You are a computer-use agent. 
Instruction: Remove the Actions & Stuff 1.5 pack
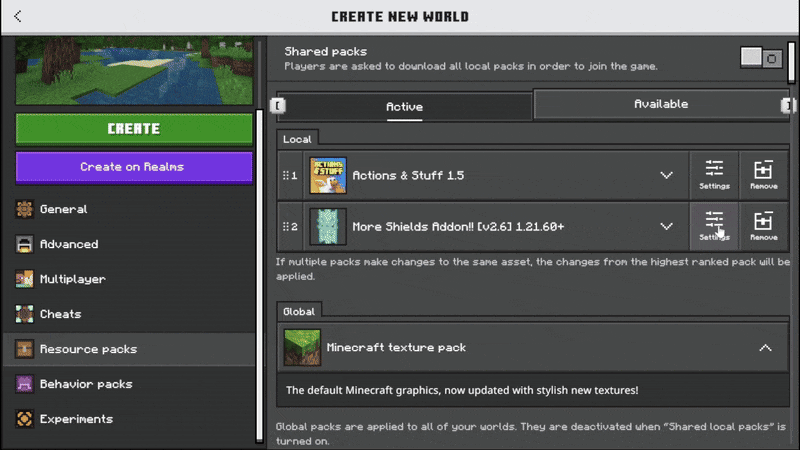pyautogui.click(x=763, y=175)
